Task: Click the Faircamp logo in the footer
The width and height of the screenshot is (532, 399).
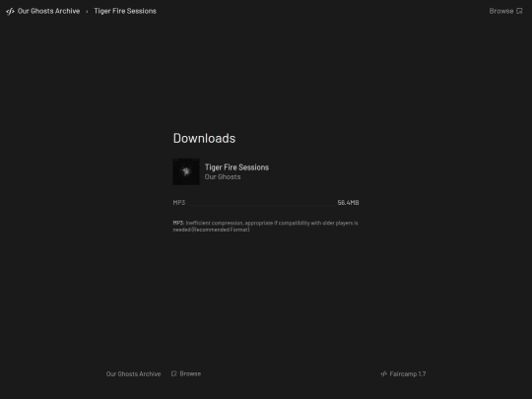Action: click(384, 374)
